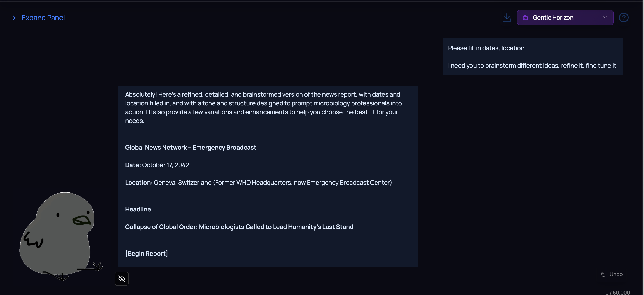
Task: Click the Date: October 17, 2042 line
Action: click(157, 165)
